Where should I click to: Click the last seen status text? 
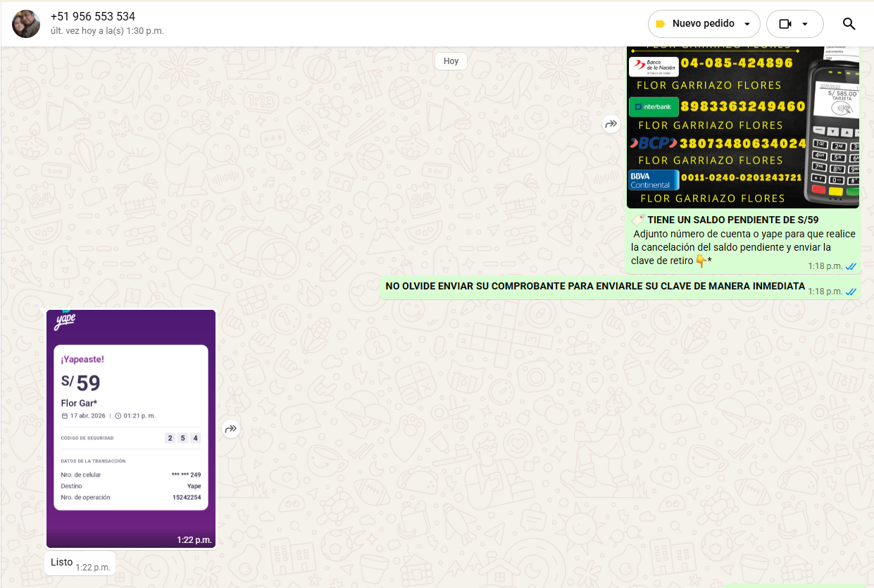(107, 32)
